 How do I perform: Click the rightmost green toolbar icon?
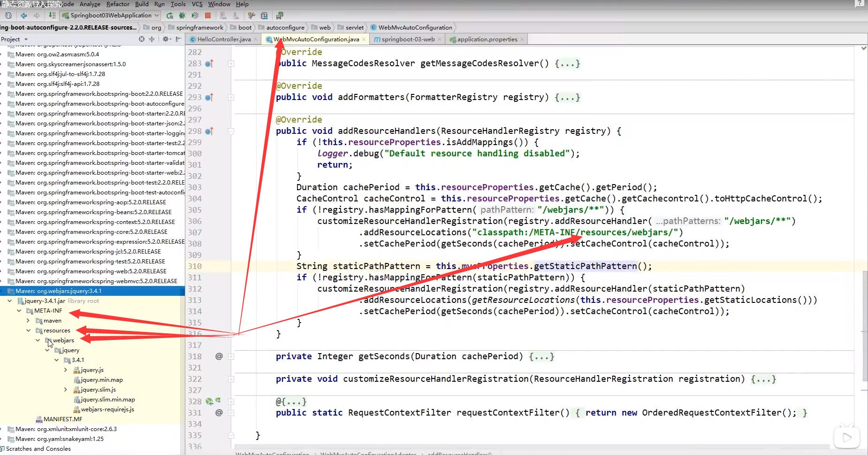[x=280, y=15]
